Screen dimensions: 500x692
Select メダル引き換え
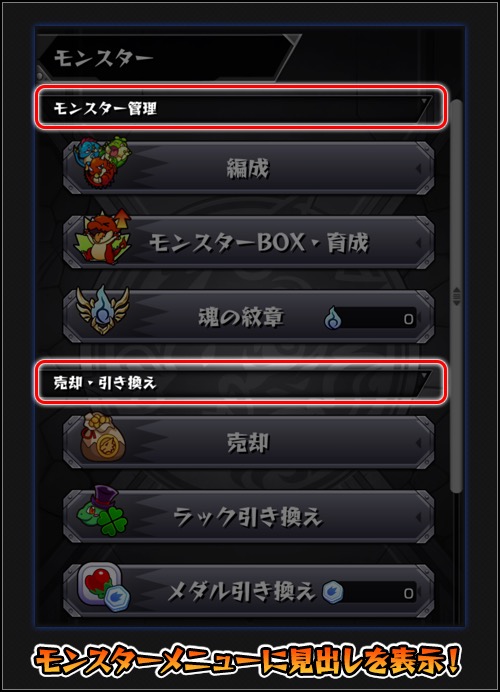[x=248, y=591]
